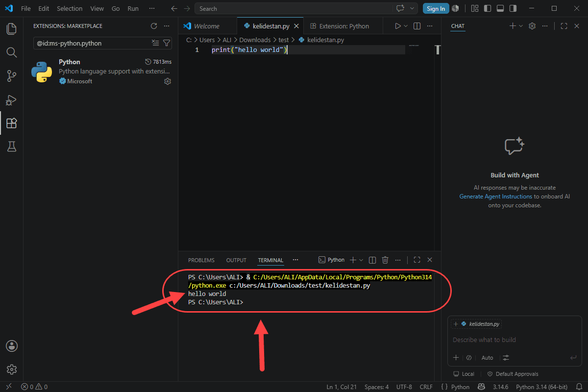Open the new chat dropdown arrow
This screenshot has height=392, width=588.
[x=521, y=26]
